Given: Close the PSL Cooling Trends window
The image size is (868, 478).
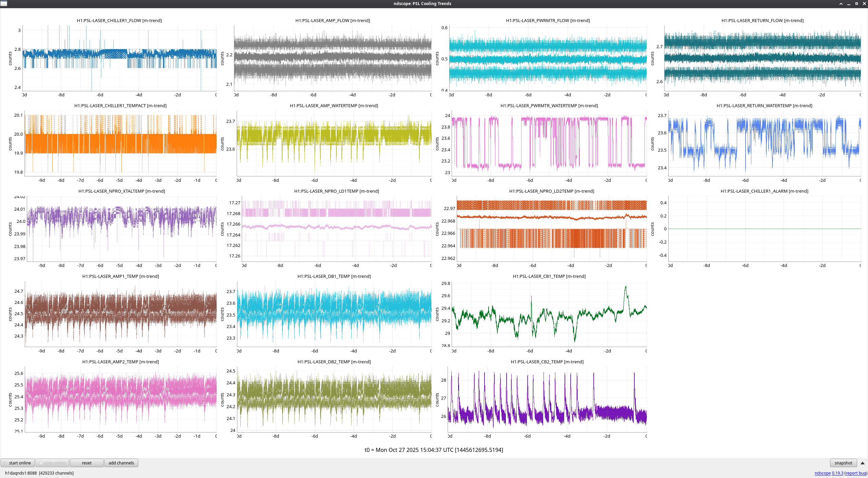Looking at the screenshot, I should [x=864, y=4].
